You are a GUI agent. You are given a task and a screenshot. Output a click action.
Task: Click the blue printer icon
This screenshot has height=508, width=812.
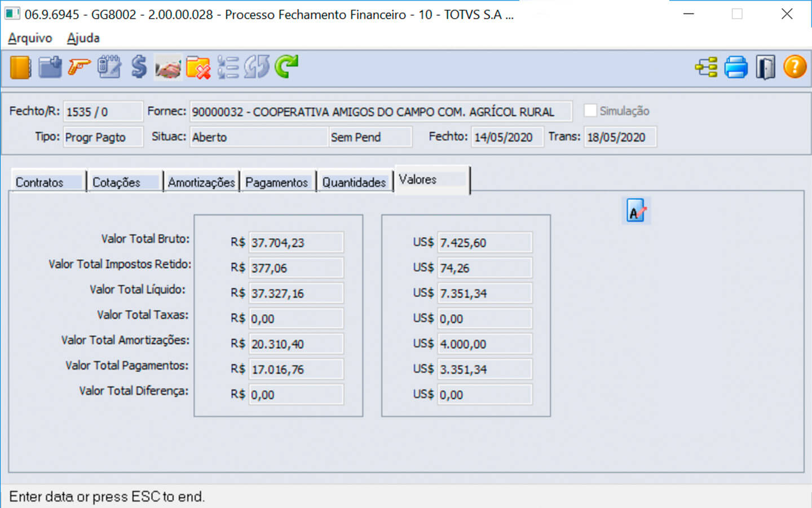736,68
